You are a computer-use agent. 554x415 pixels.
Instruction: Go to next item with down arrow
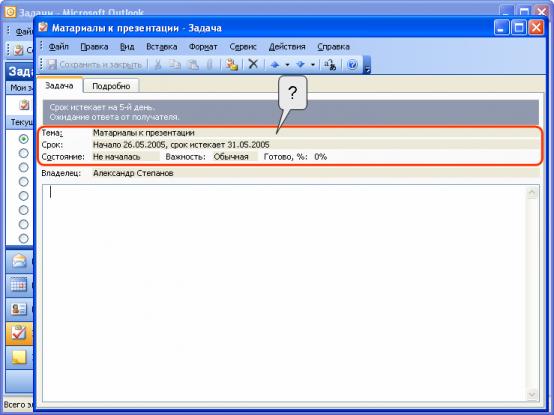[300, 65]
